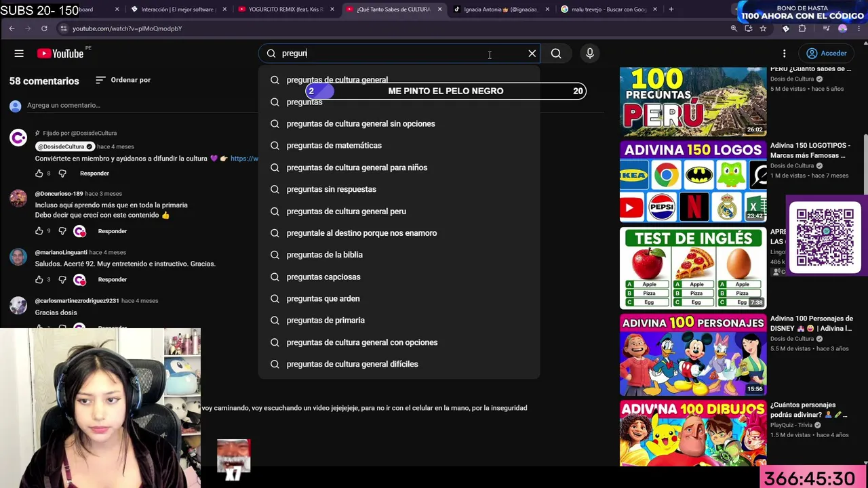Like the marianoLinguanti comment
Image resolution: width=868 pixels, height=488 pixels.
pos(39,279)
